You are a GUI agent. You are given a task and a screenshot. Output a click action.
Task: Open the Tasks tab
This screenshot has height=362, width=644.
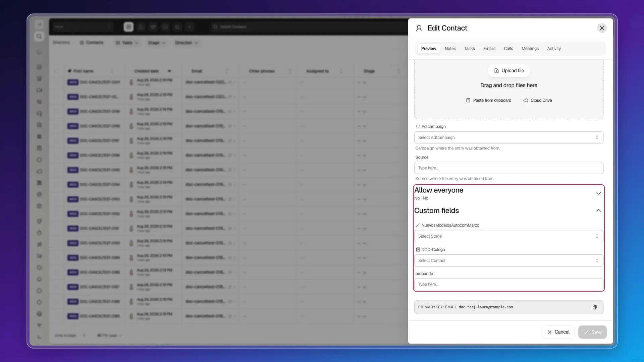(469, 49)
